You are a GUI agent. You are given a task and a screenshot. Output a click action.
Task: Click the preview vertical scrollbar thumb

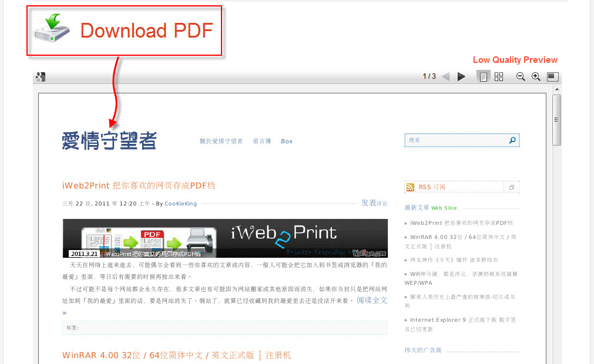point(556,120)
